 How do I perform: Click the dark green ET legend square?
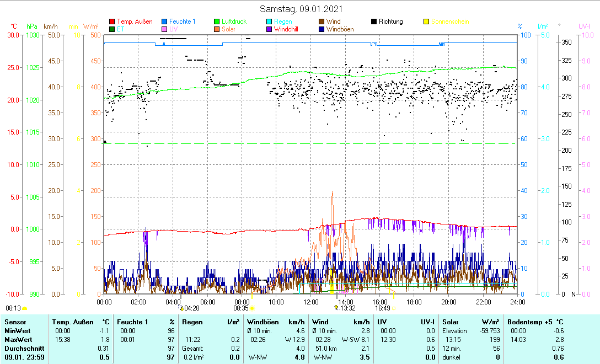112,29
